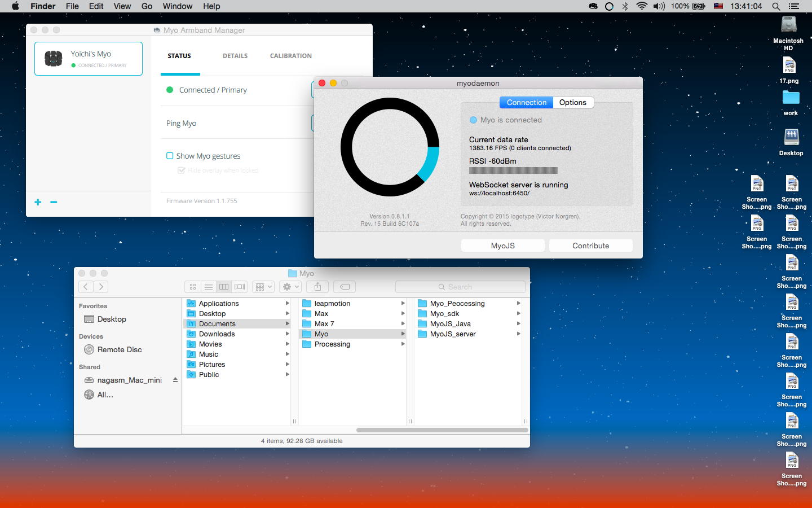Screen dimensions: 812x508
Task: Click the MyoJS button
Action: [x=503, y=246]
